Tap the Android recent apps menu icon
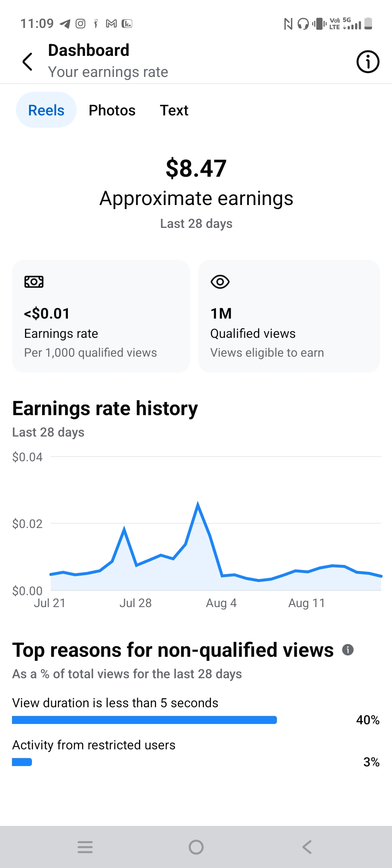The image size is (392, 868). (x=85, y=847)
